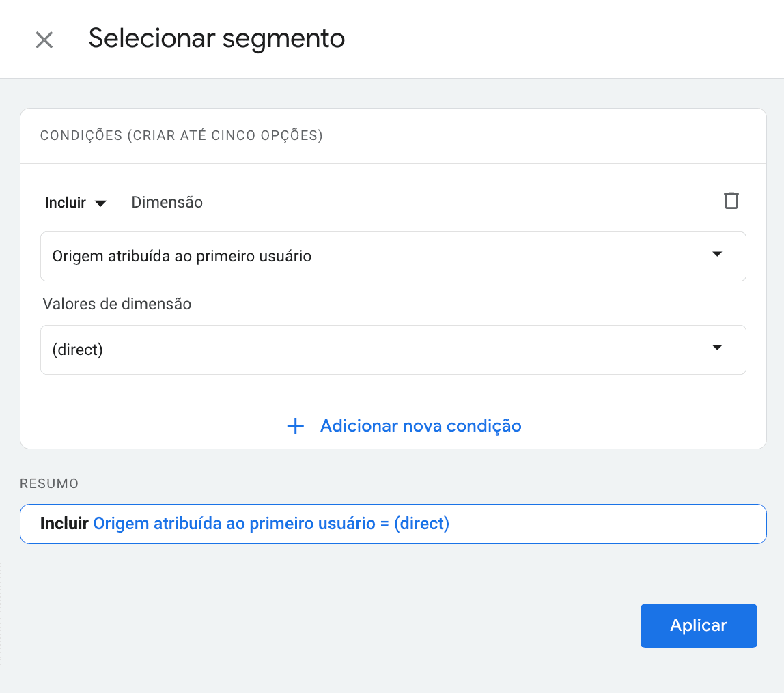Click the Aplicar button
Viewport: 784px width, 693px height.
point(699,625)
